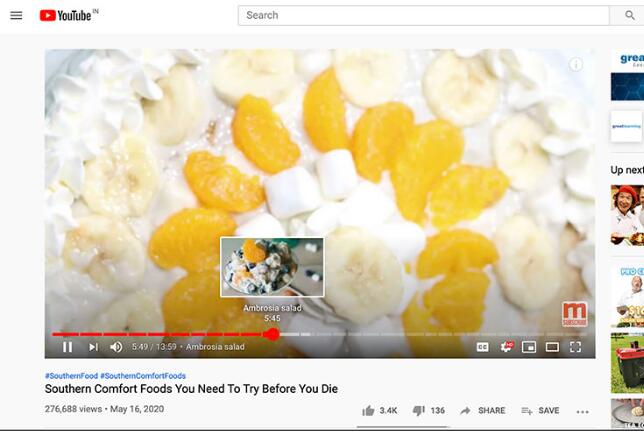Viewport: 644px width, 431px height.
Task: Skip to the next video
Action: (x=93, y=347)
